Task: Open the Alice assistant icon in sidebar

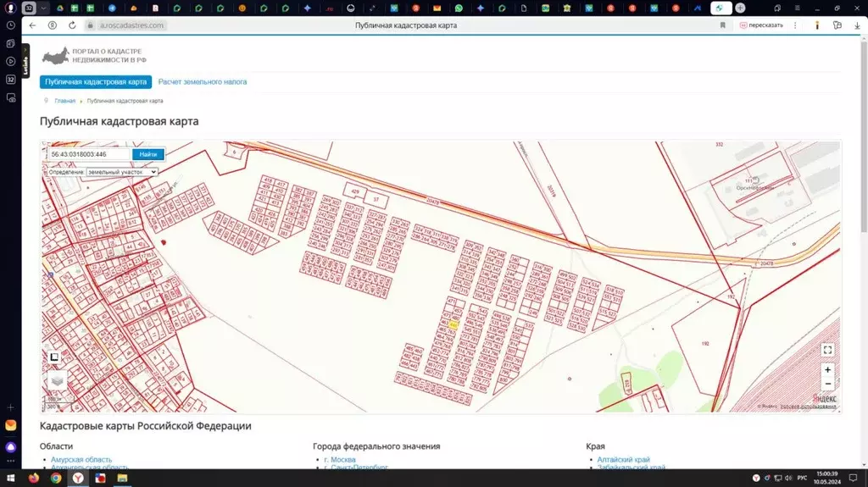Action: click(x=10, y=447)
